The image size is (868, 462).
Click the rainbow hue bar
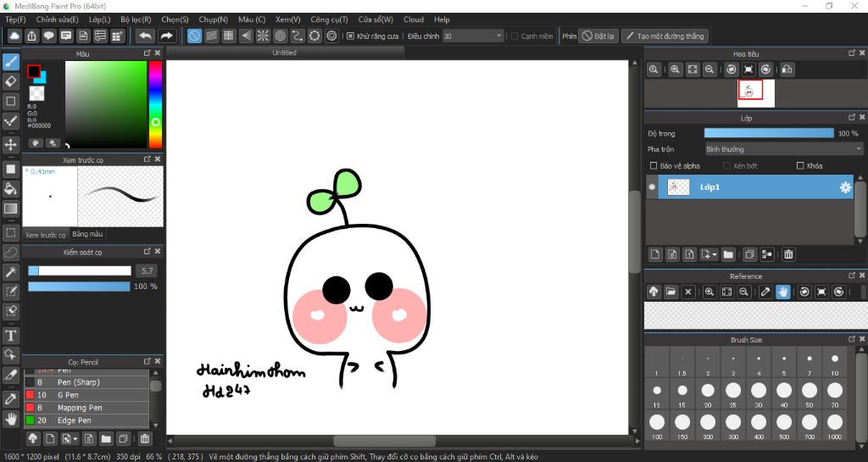point(156,104)
